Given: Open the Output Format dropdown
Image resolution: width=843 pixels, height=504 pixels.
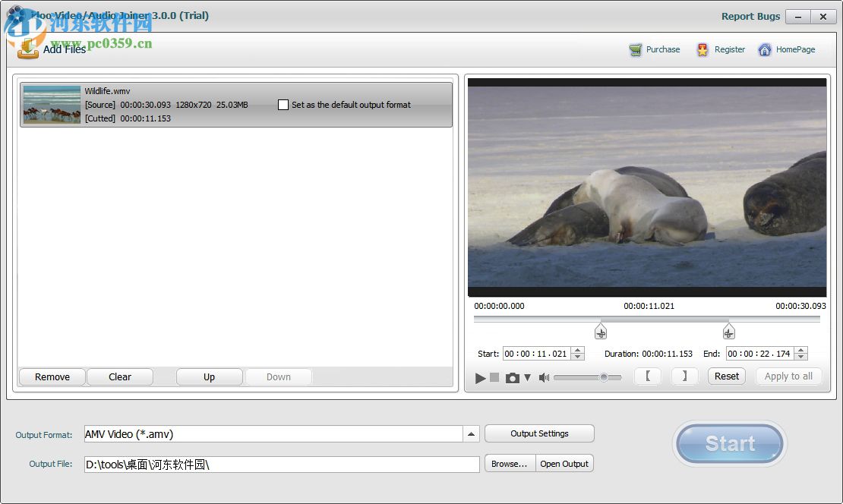Looking at the screenshot, I should tap(472, 433).
